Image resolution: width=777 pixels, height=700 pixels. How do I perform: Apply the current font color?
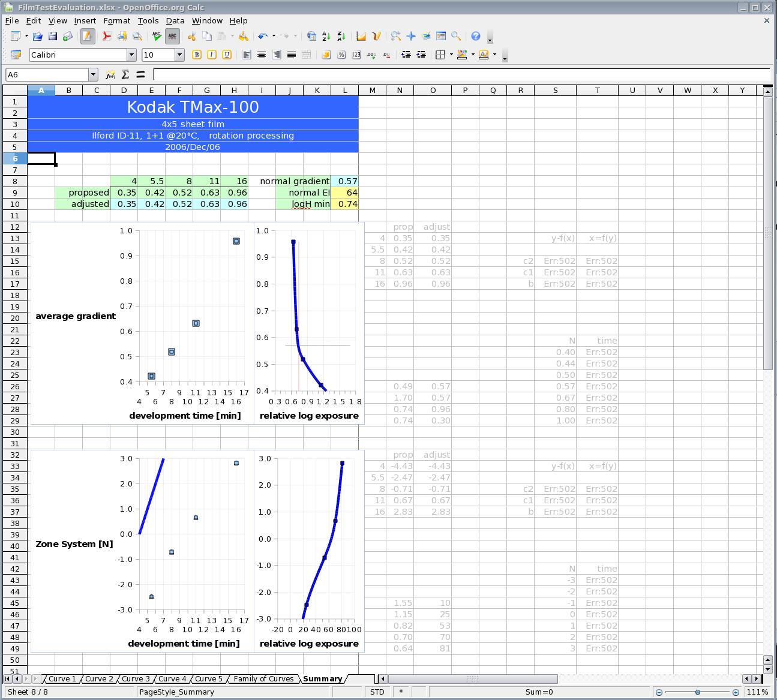click(x=484, y=55)
